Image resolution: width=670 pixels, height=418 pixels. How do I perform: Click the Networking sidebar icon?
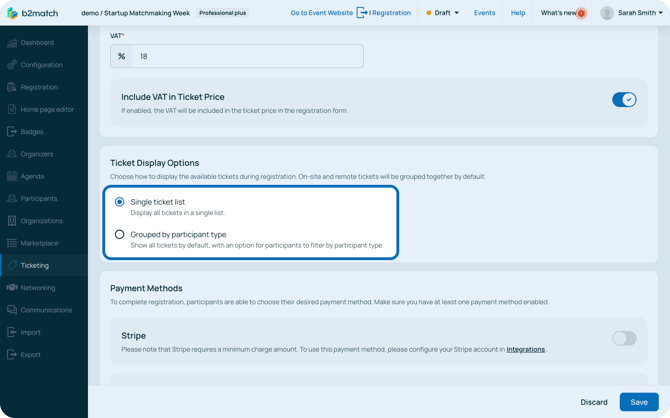pyautogui.click(x=12, y=288)
